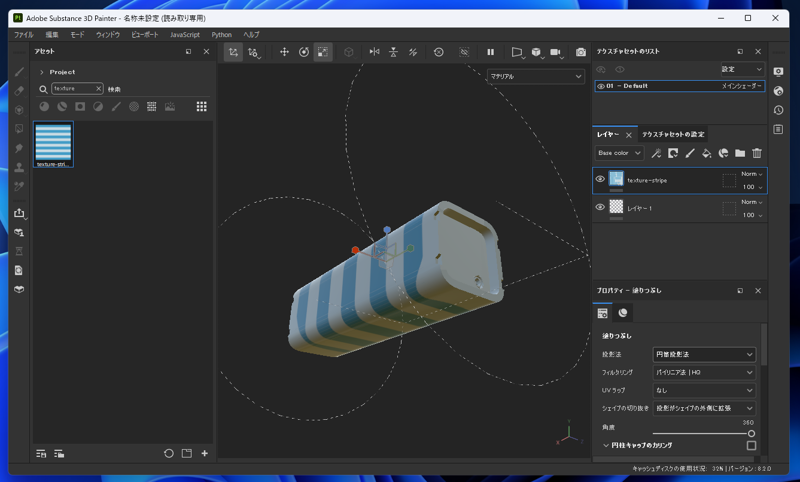
Task: Adjust the 角度 angle slider
Action: tap(702, 434)
